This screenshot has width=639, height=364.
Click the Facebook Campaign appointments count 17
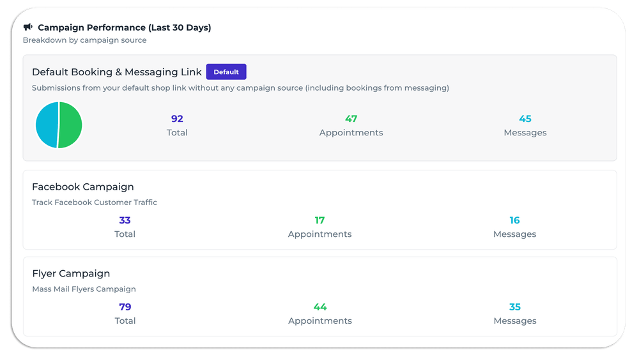tap(319, 220)
